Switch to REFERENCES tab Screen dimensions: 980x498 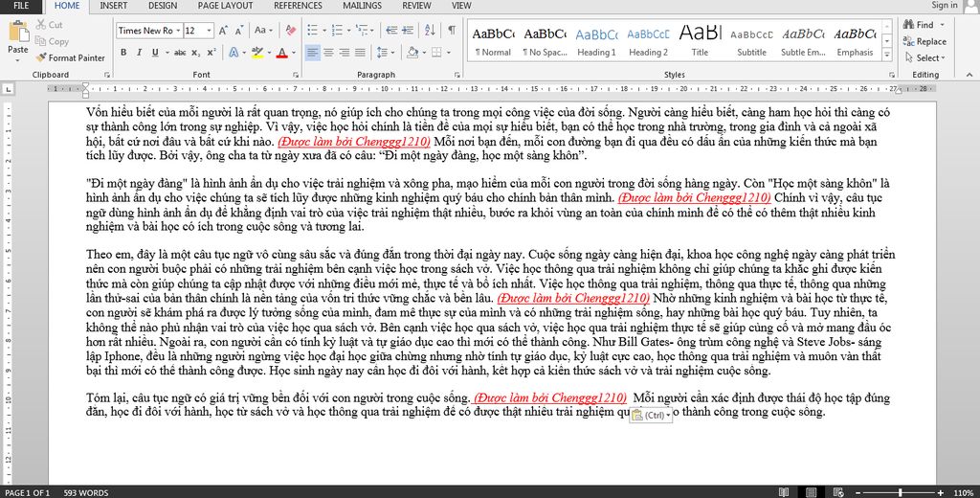click(x=299, y=6)
